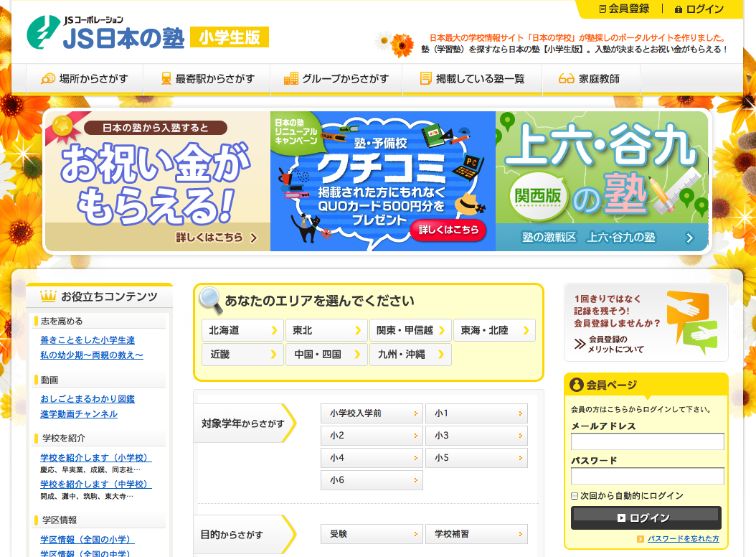Click the lock icon beside ログイン at top
Image resolution: width=756 pixels, height=557 pixels.
click(x=679, y=9)
